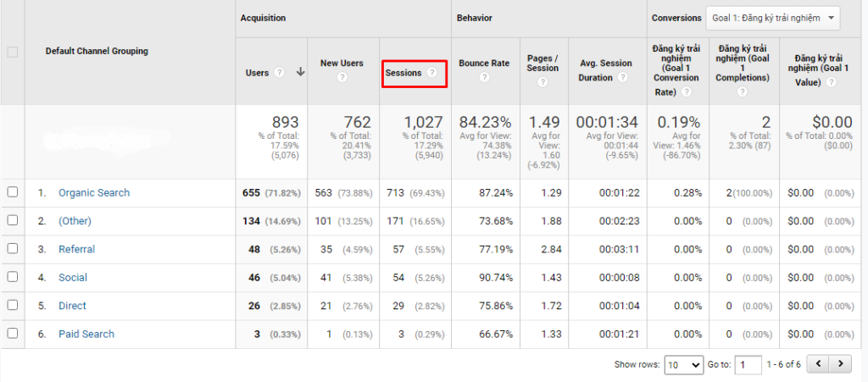Click the sort arrow in Users column
The height and width of the screenshot is (382, 868).
[x=300, y=73]
